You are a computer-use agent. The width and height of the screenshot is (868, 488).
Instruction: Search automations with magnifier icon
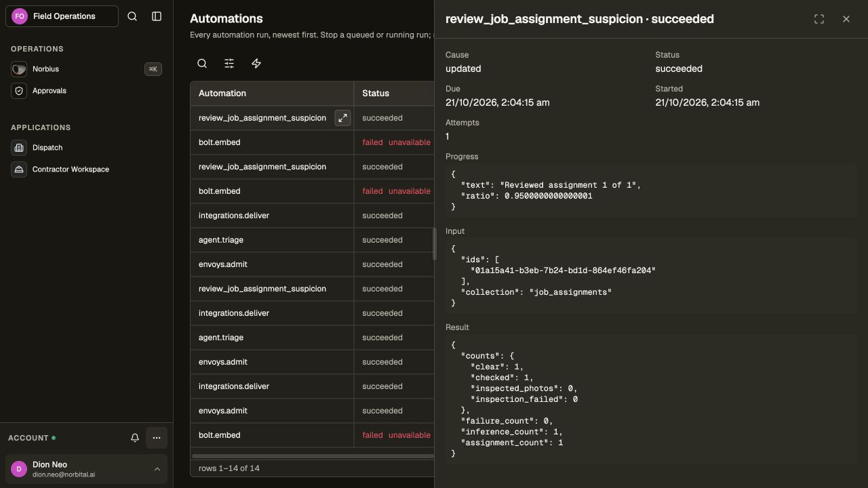pyautogui.click(x=202, y=63)
